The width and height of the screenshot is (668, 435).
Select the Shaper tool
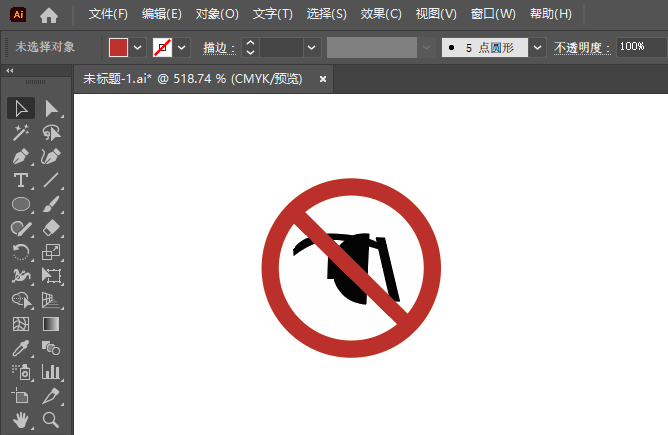click(21, 228)
